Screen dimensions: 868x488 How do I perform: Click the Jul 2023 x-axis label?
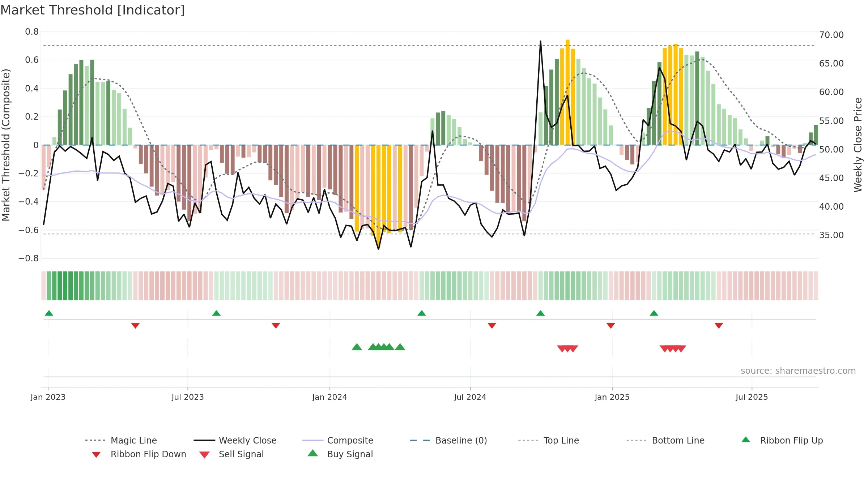point(188,397)
